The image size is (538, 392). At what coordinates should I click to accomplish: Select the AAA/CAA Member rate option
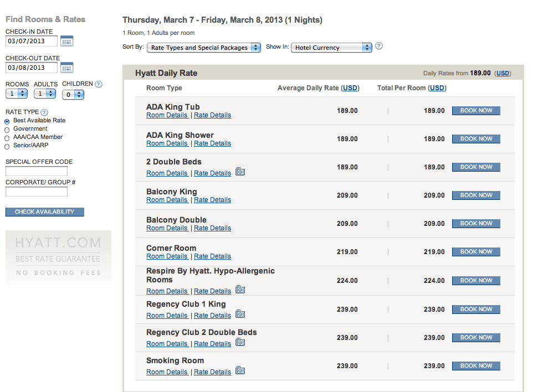[x=7, y=138]
